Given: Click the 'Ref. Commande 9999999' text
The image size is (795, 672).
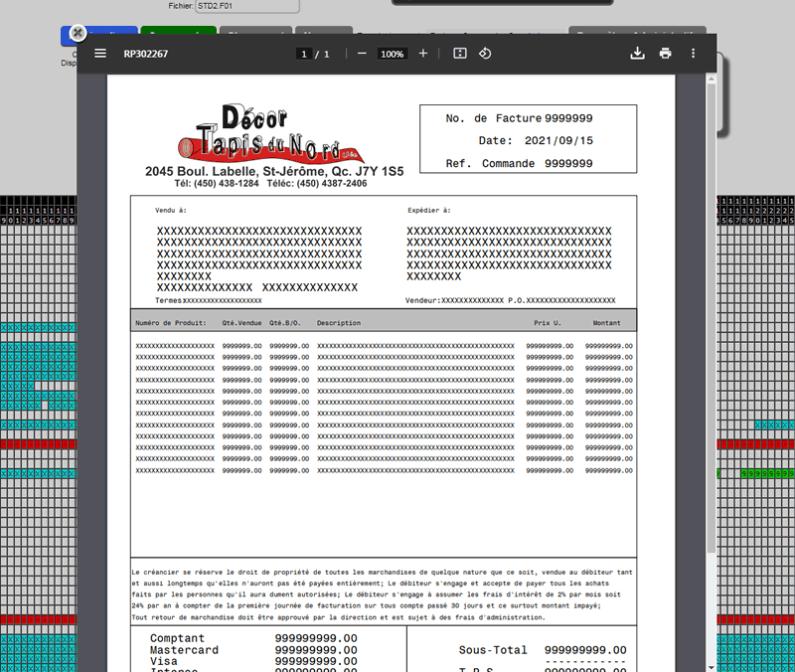Looking at the screenshot, I should tap(519, 163).
